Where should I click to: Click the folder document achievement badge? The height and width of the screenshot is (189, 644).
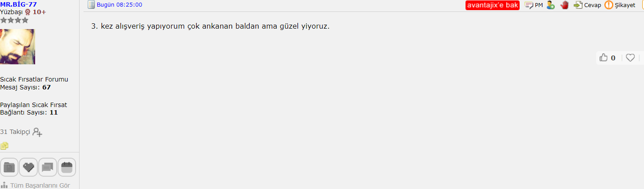click(9, 167)
